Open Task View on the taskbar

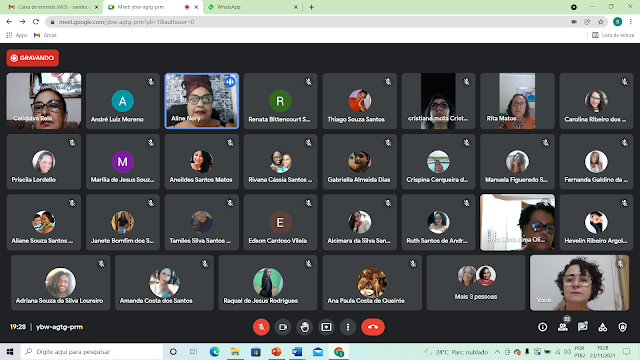[x=193, y=351]
